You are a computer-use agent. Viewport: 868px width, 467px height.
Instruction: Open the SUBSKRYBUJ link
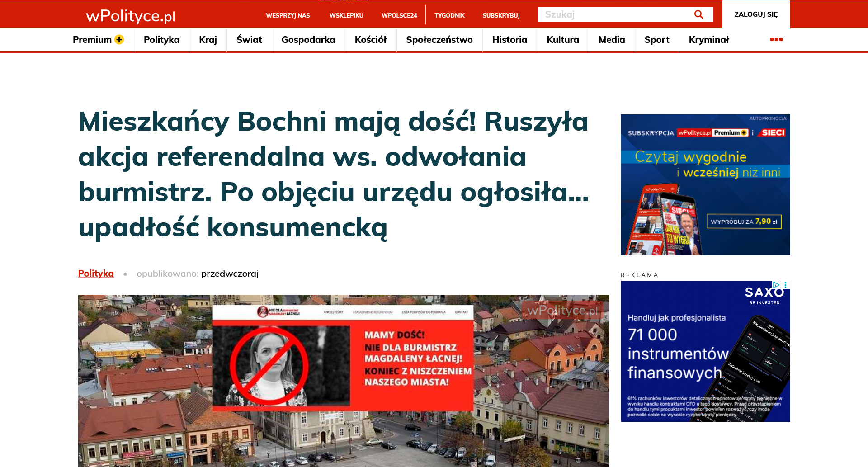click(501, 15)
